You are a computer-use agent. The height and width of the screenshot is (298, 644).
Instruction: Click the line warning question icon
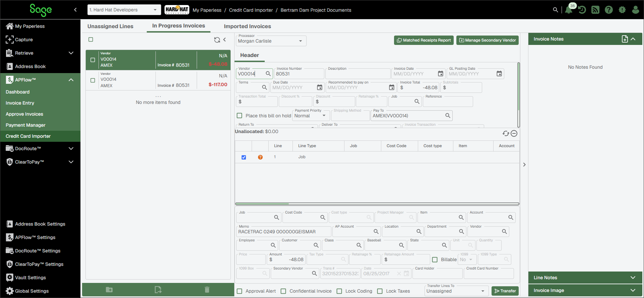pyautogui.click(x=260, y=157)
